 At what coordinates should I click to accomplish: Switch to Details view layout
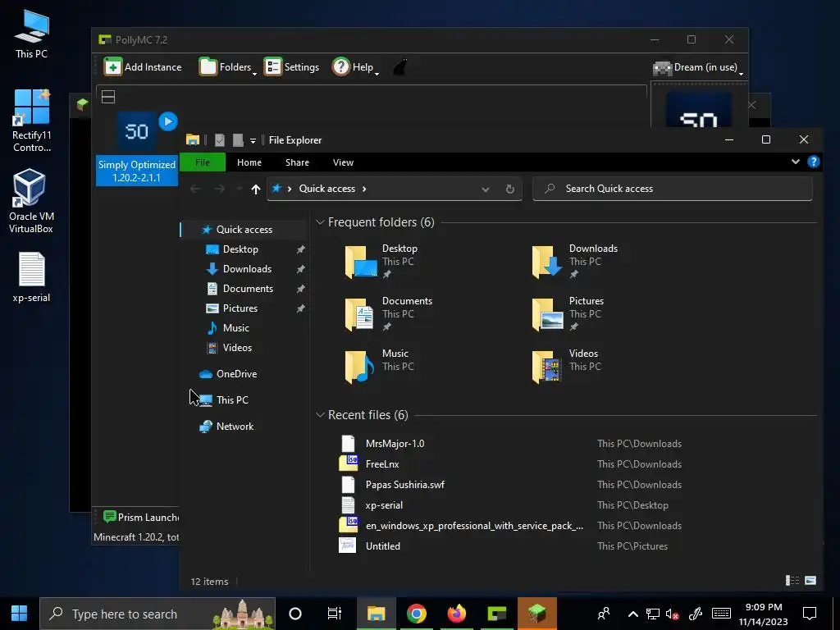[792, 581]
